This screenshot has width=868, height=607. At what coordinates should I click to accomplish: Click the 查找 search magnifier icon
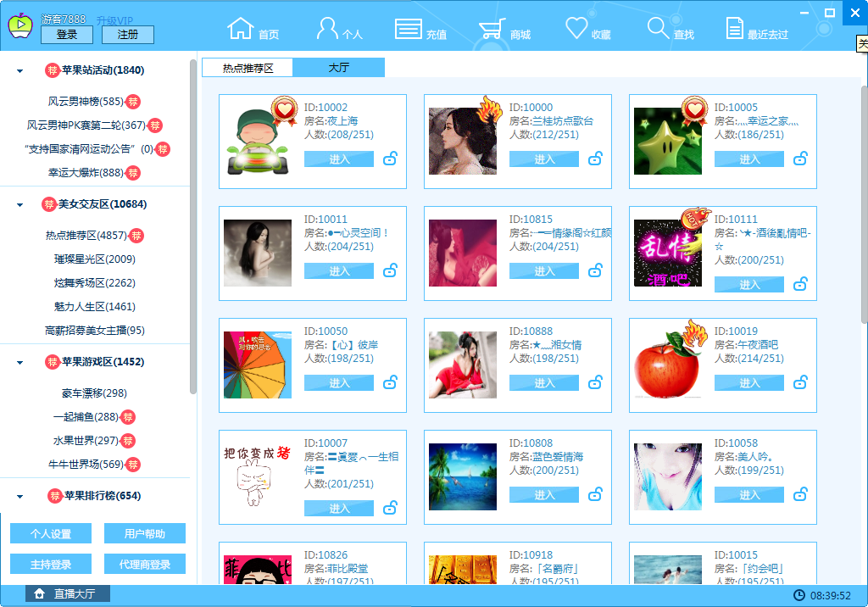click(x=657, y=27)
